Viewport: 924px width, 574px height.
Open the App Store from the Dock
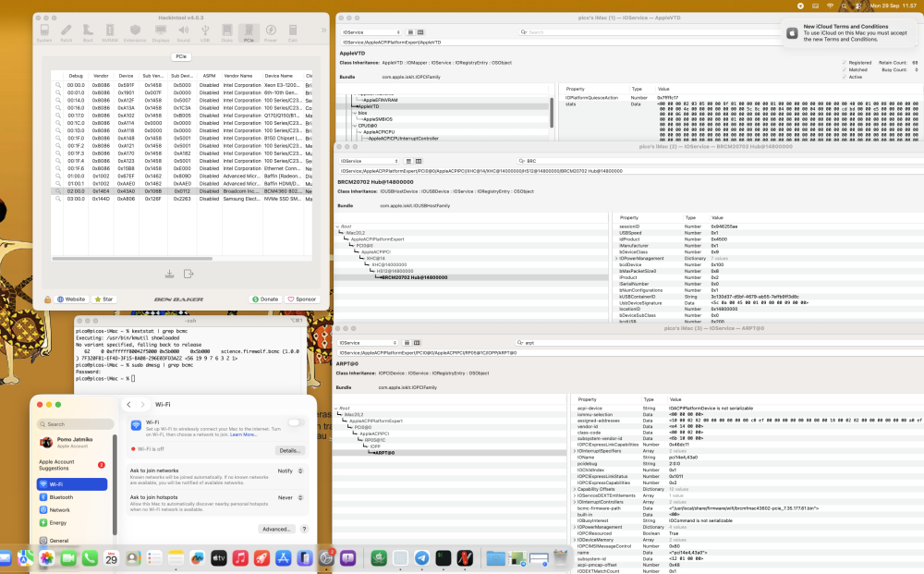tap(283, 557)
